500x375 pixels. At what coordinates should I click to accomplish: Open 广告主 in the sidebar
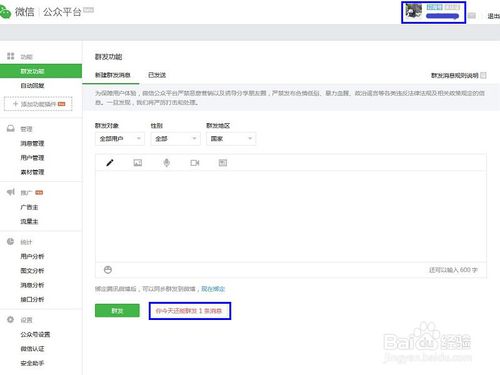tap(29, 207)
